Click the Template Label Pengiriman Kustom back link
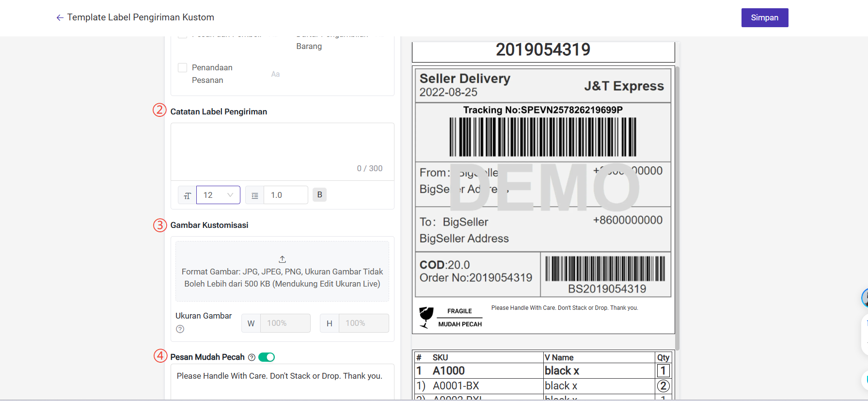Viewport: 868px width, 401px height. pyautogui.click(x=141, y=17)
